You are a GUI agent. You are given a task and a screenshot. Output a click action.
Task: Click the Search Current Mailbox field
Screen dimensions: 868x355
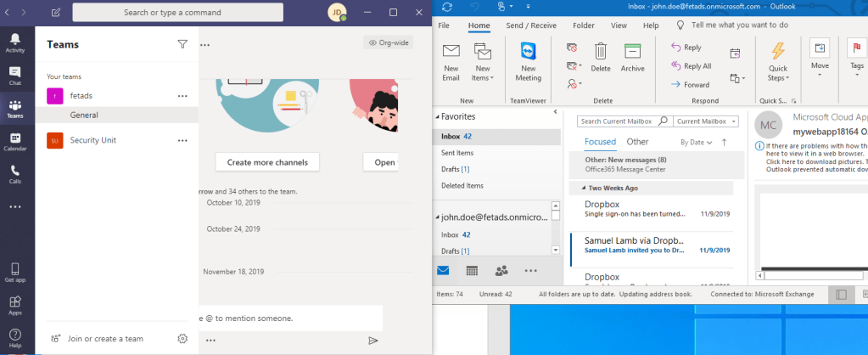click(x=624, y=121)
